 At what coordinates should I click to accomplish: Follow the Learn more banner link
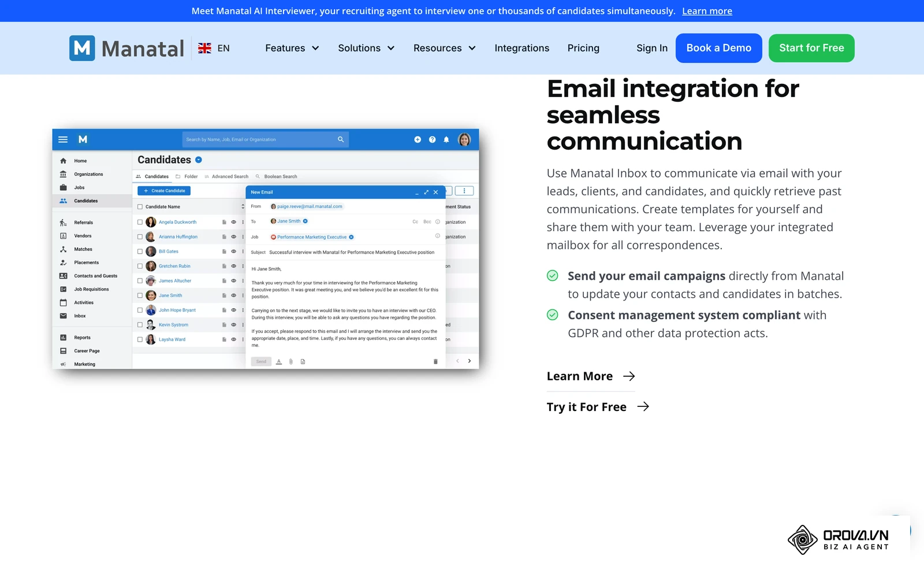707,11
